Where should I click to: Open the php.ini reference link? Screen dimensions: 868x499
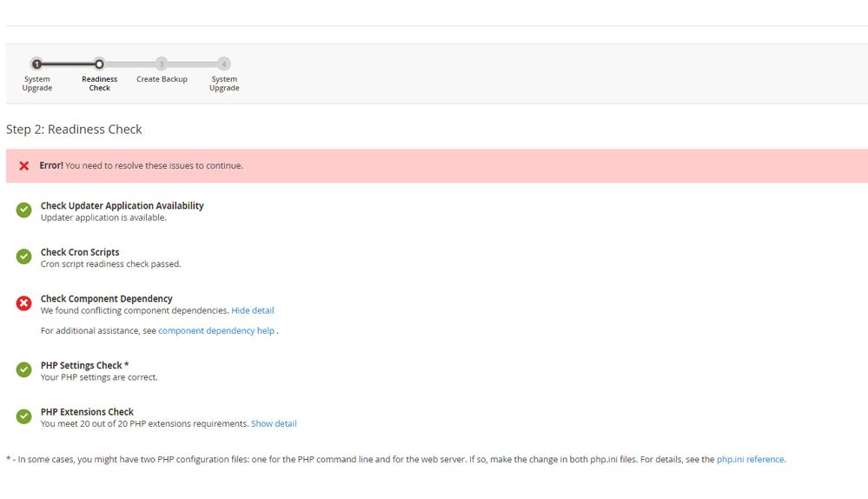point(750,460)
